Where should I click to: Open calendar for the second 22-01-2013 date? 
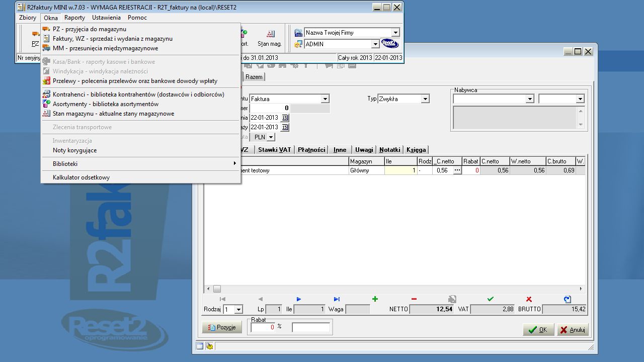285,127
